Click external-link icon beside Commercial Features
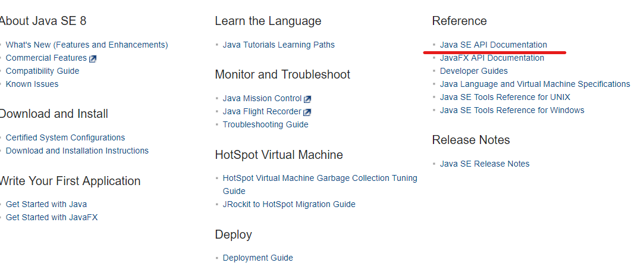 click(x=92, y=59)
